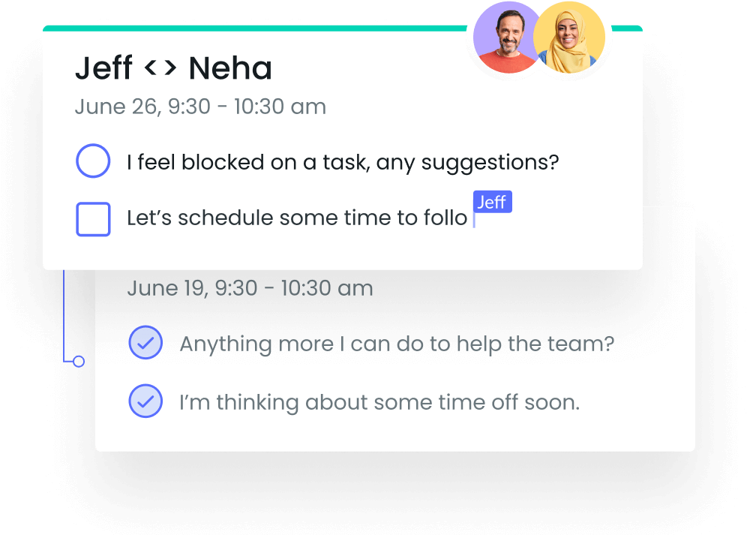This screenshot has height=535, width=756.
Task: Select 'I'm thinking about some time off soon.' text
Action: pos(379,403)
